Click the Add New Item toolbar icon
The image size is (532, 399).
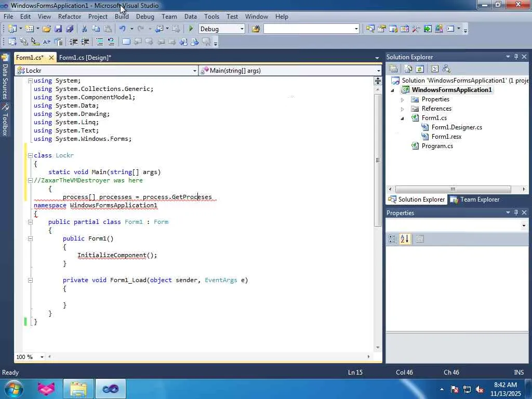pos(30,29)
